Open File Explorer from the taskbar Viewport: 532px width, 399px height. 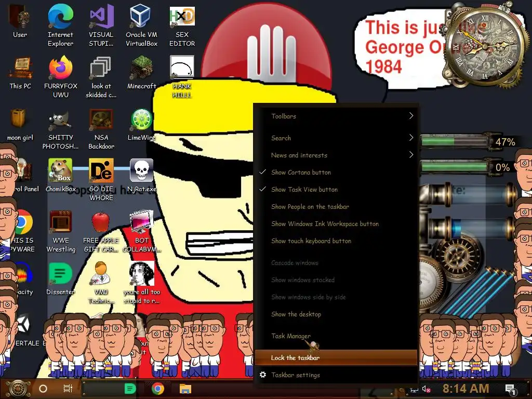[x=185, y=389]
